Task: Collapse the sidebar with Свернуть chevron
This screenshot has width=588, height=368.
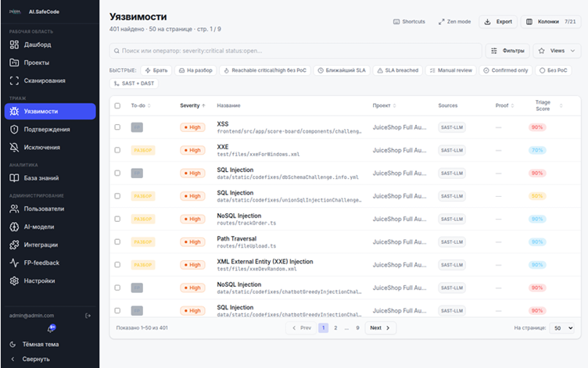Action: [x=13, y=359]
